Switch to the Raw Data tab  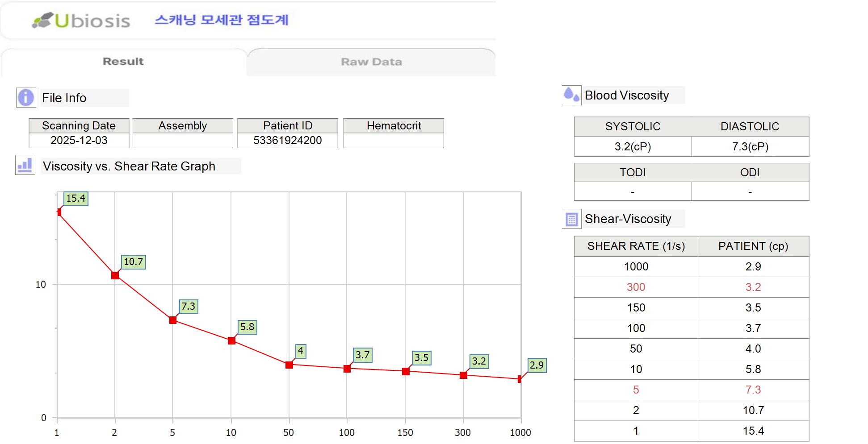pyautogui.click(x=371, y=62)
